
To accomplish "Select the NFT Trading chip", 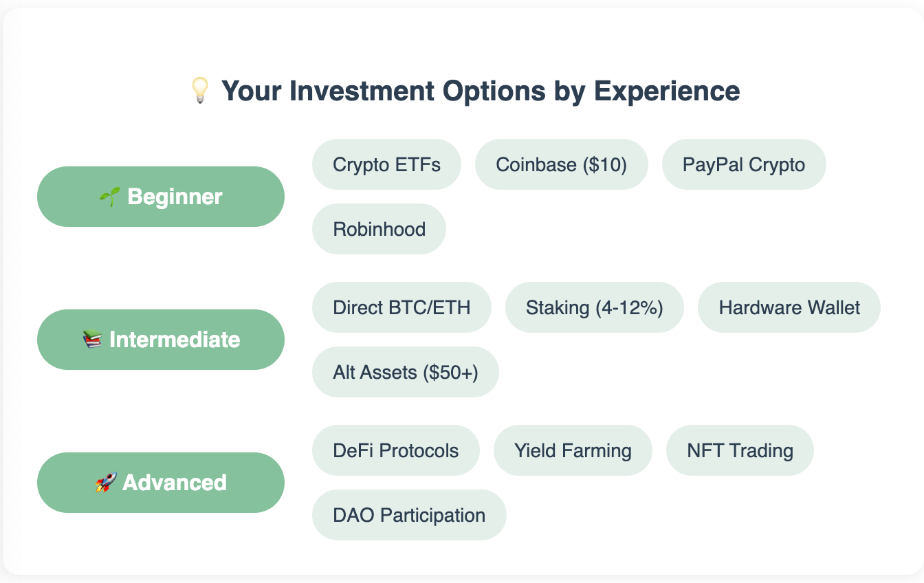I will [740, 450].
